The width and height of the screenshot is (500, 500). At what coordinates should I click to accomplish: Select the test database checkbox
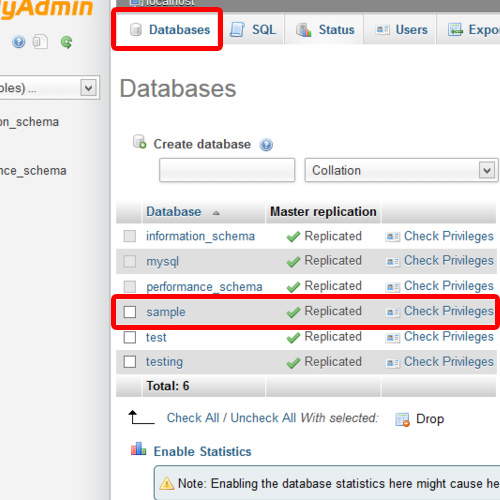[130, 337]
